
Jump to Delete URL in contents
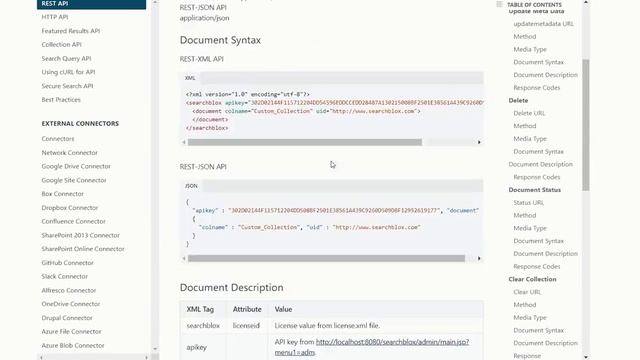[529, 113]
